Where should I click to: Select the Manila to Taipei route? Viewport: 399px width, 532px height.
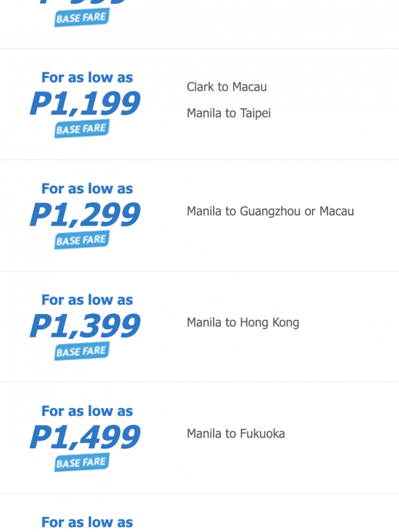point(229,113)
